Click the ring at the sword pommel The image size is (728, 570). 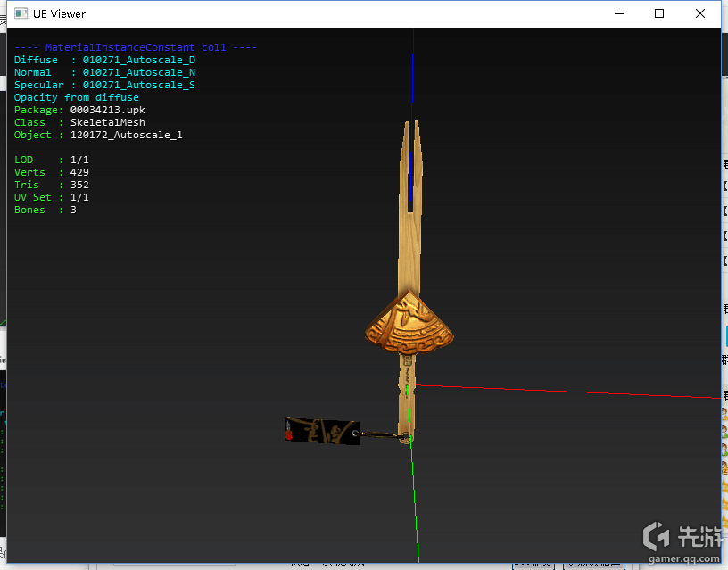[x=405, y=437]
